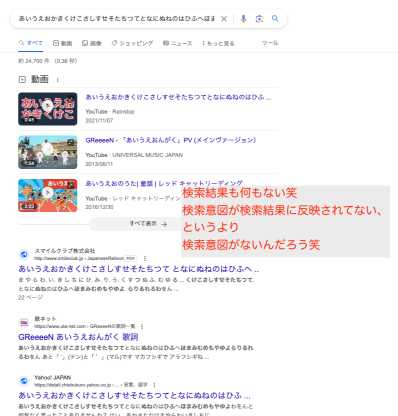The width and height of the screenshot is (398, 416).
Task: Open the 歌ネット result favicon
Action: [x=24, y=322]
